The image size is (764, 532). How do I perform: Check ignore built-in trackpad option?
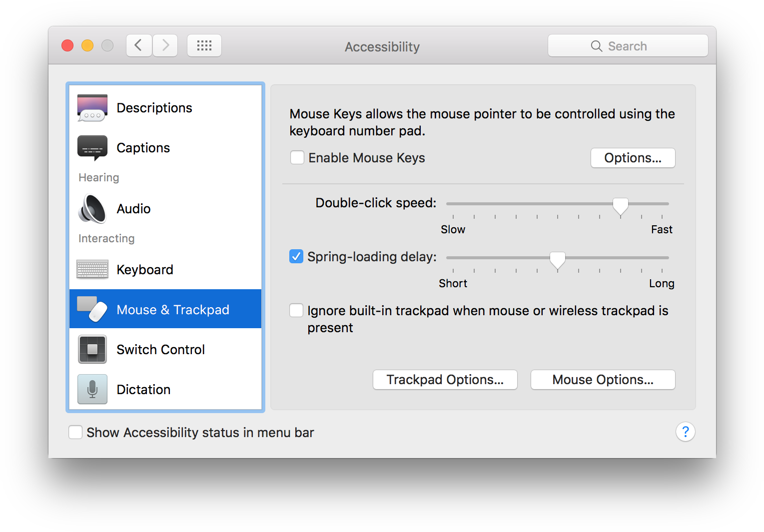coord(296,310)
